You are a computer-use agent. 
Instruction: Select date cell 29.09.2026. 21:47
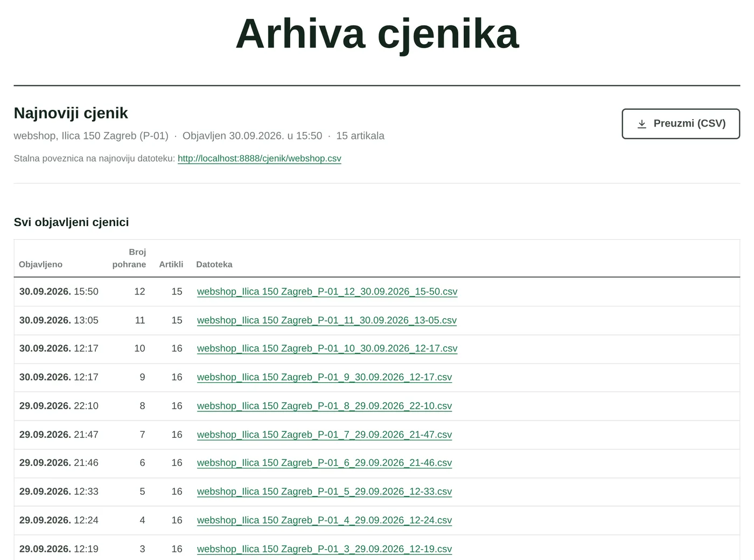(x=59, y=434)
